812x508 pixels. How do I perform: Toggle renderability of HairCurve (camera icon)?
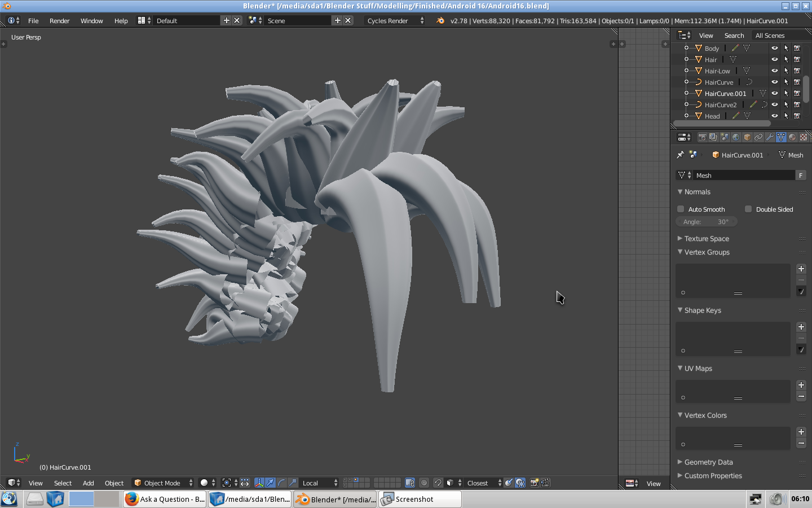(x=797, y=82)
